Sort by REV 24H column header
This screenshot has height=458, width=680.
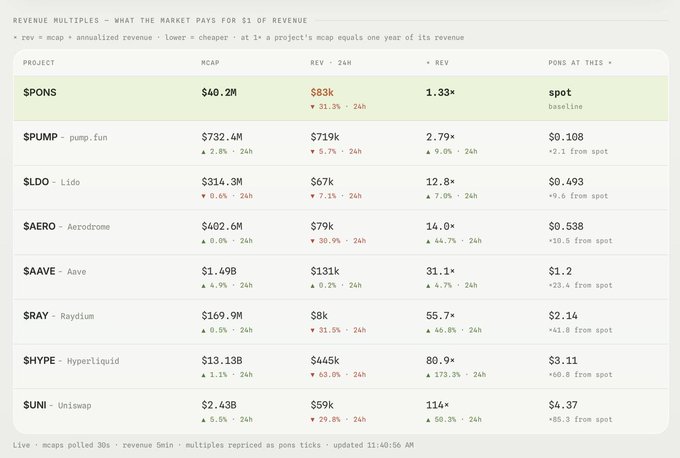(331, 63)
